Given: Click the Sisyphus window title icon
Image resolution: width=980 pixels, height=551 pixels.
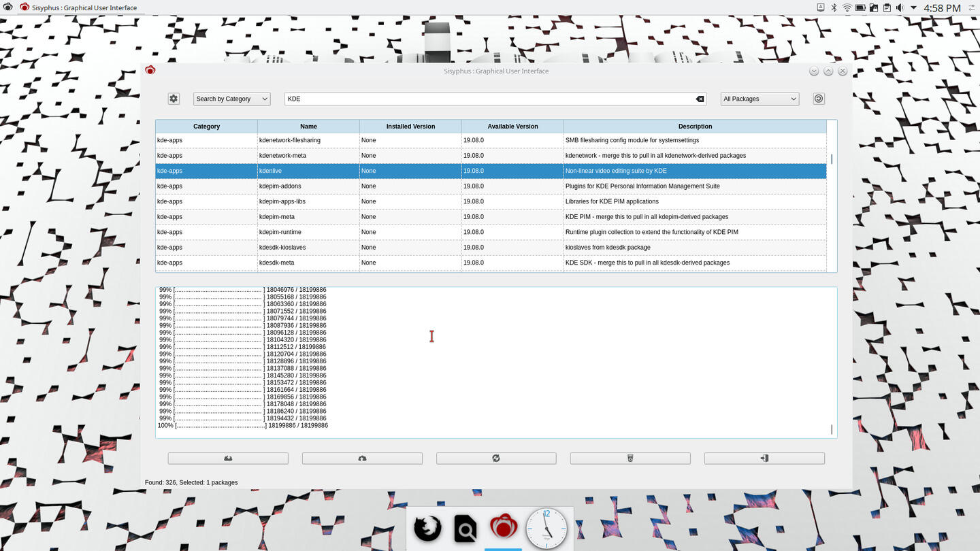Looking at the screenshot, I should 150,70.
